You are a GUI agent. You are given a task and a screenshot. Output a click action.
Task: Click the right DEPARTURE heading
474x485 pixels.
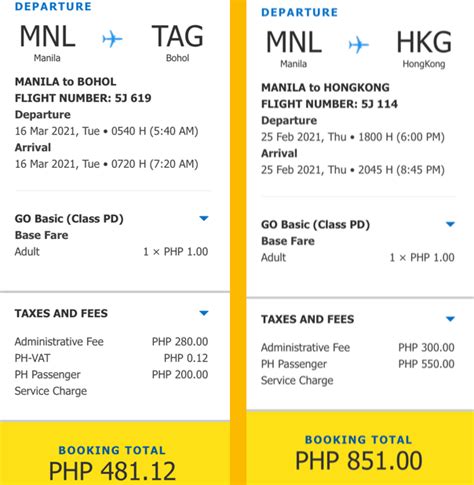(x=299, y=12)
